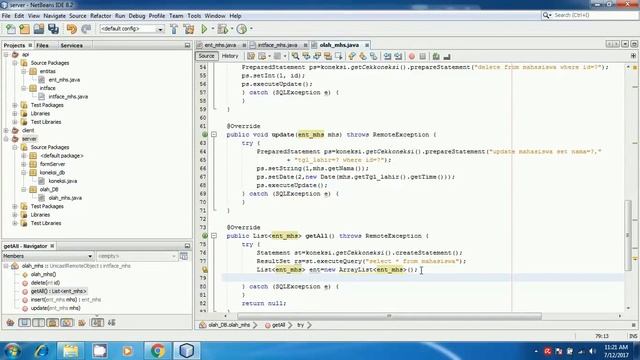
Task: Collapse the update method code fold
Action: pos(213,134)
